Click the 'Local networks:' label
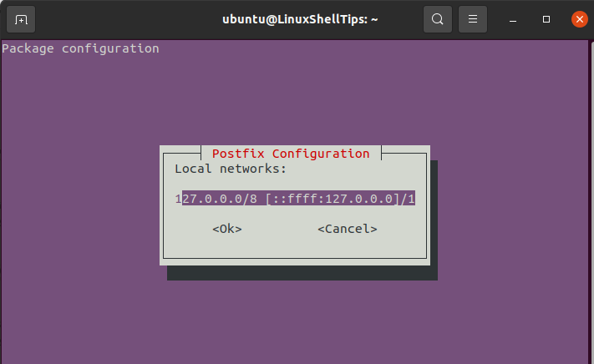The width and height of the screenshot is (594, 364). tap(231, 169)
